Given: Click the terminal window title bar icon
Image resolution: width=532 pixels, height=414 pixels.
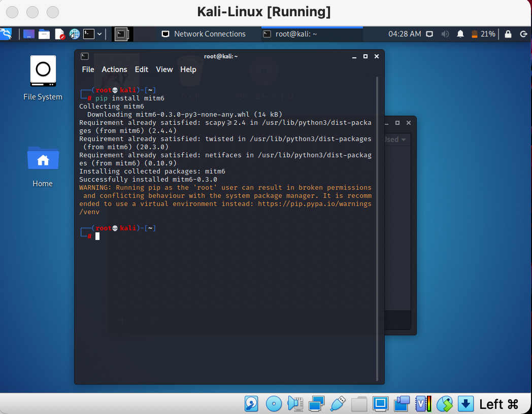Looking at the screenshot, I should [85, 56].
